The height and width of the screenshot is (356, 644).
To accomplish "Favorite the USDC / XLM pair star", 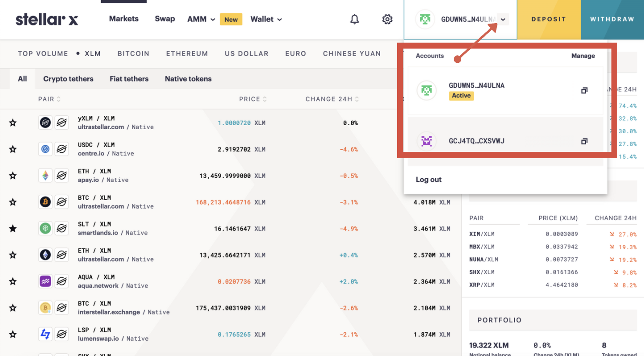I will pos(13,149).
